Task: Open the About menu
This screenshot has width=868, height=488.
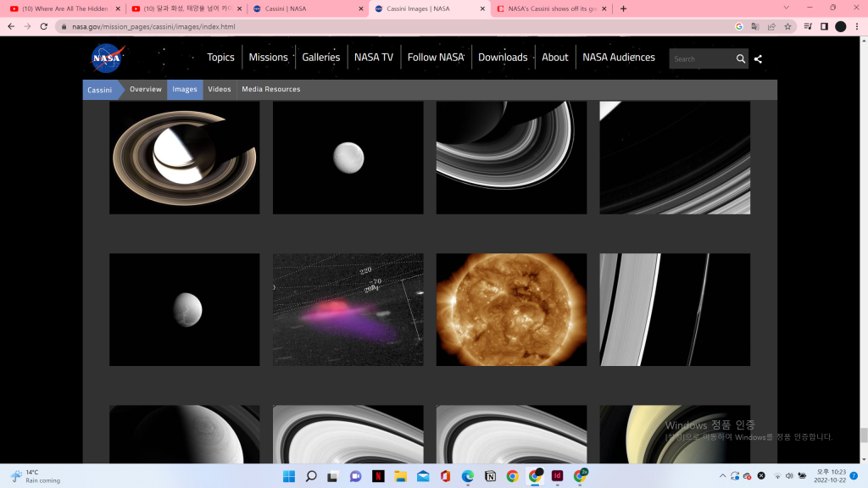Action: point(554,57)
